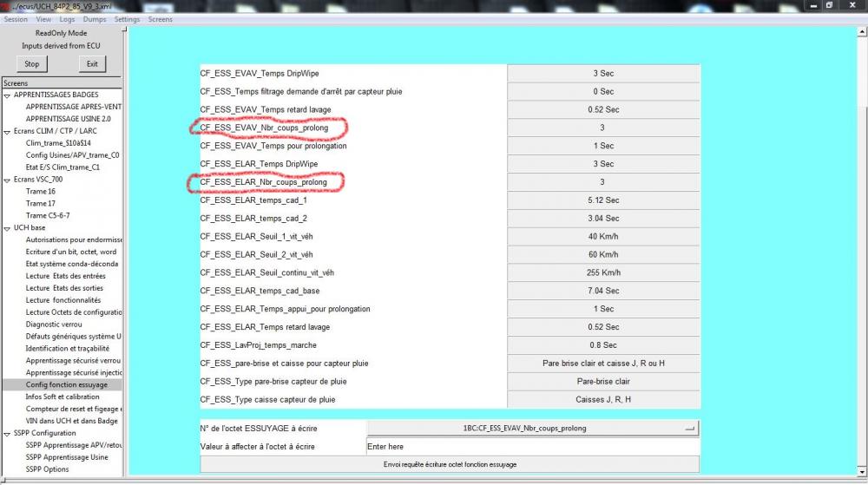This screenshot has height=485, width=868.
Task: Select Trame C5-6-7 in tree
Action: [x=48, y=216]
